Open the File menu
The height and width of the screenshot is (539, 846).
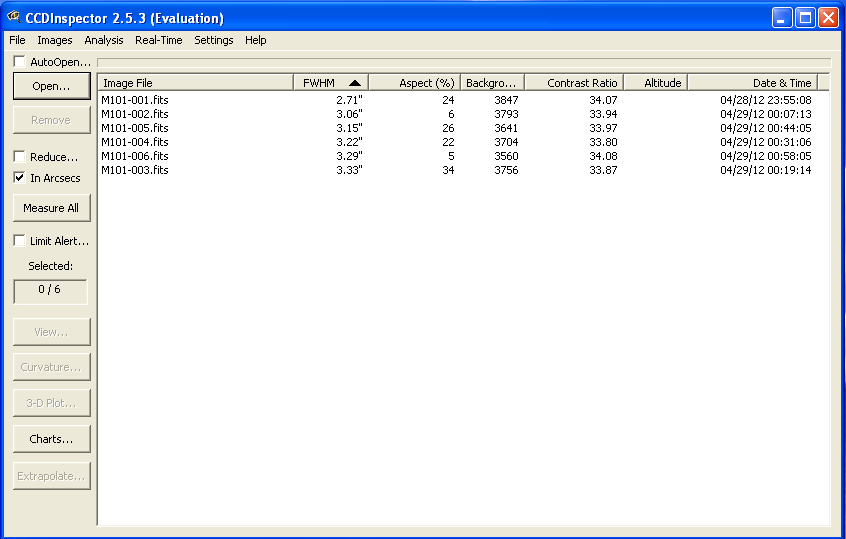(x=17, y=40)
